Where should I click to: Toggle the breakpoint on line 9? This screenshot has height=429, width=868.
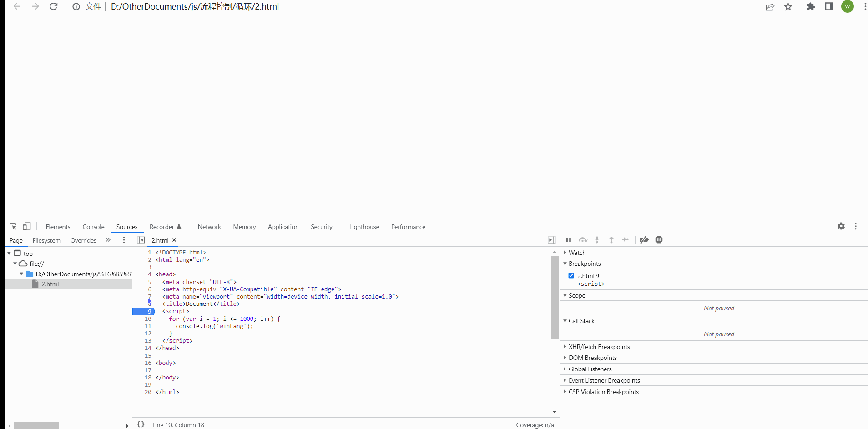coord(144,311)
